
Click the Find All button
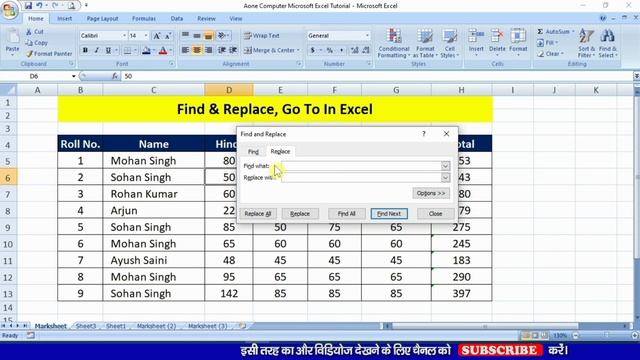pyautogui.click(x=347, y=213)
